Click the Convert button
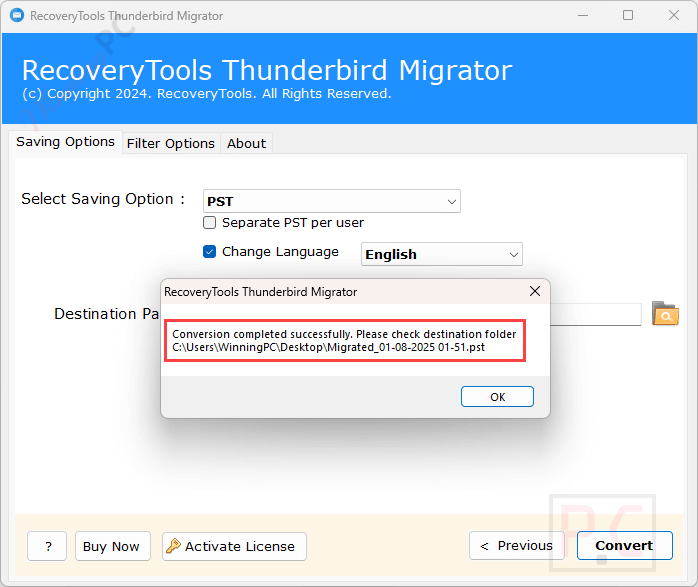698x587 pixels. [624, 546]
